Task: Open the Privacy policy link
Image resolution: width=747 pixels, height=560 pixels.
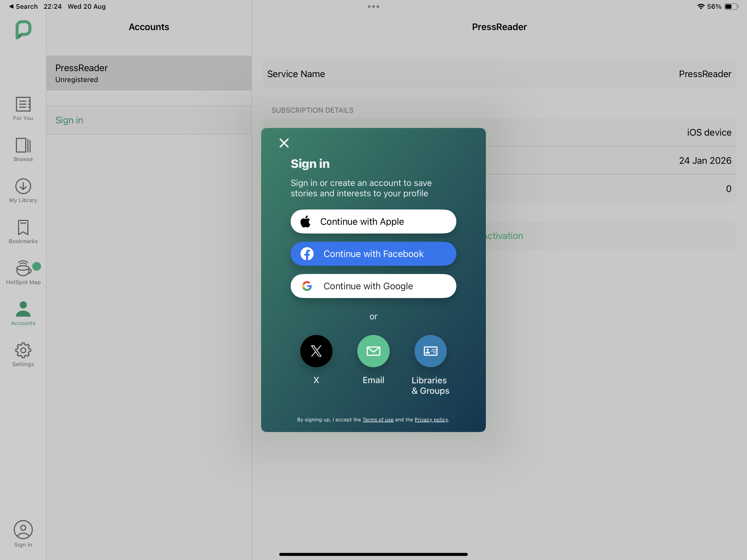Action: (431, 419)
